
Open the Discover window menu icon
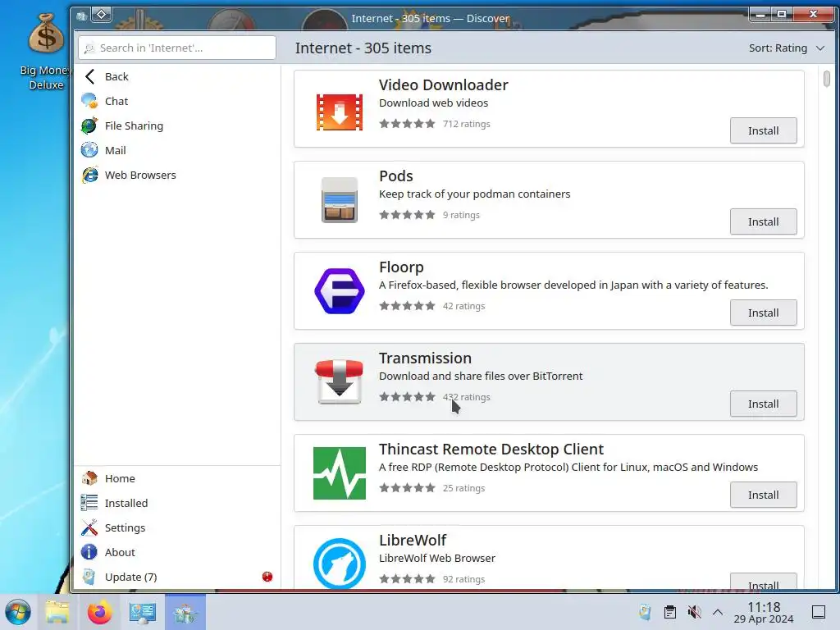tap(81, 16)
